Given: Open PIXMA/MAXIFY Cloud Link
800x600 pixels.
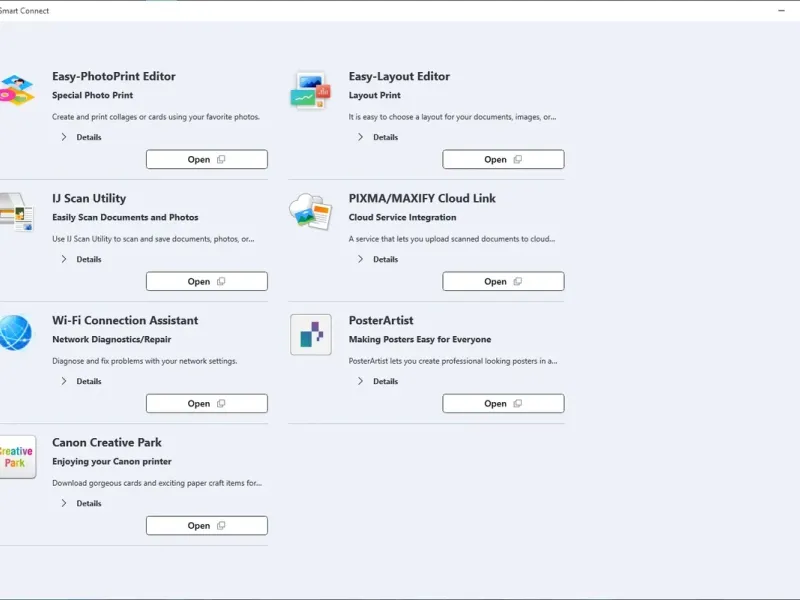Looking at the screenshot, I should click(503, 281).
